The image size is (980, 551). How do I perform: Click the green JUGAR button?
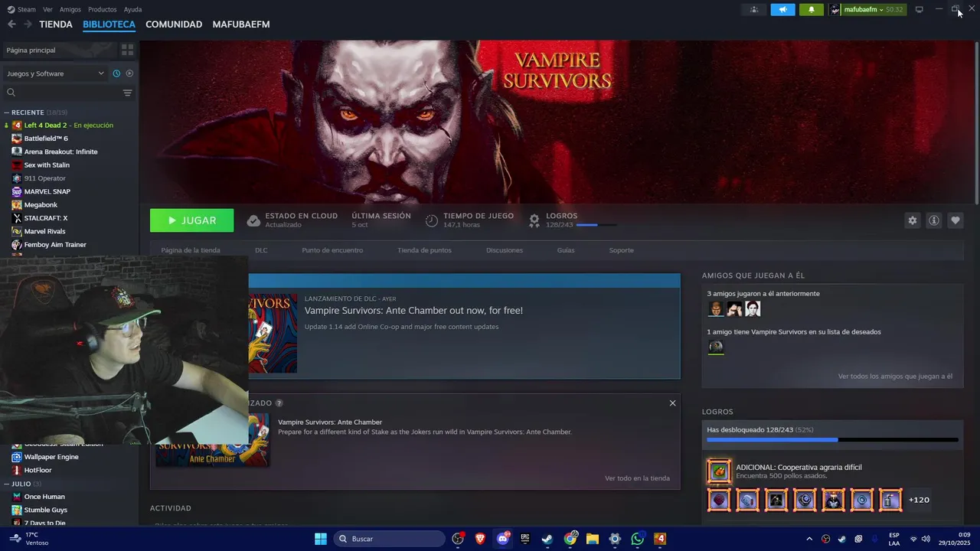191,220
